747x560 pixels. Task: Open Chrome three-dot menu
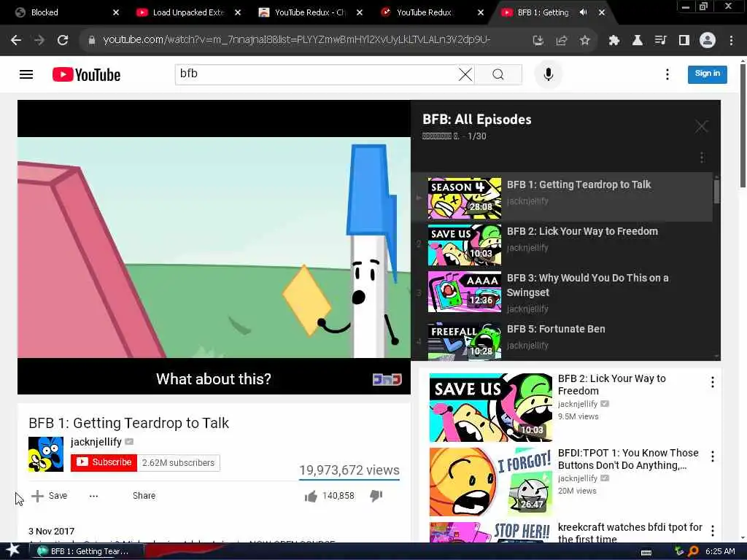[x=731, y=41]
